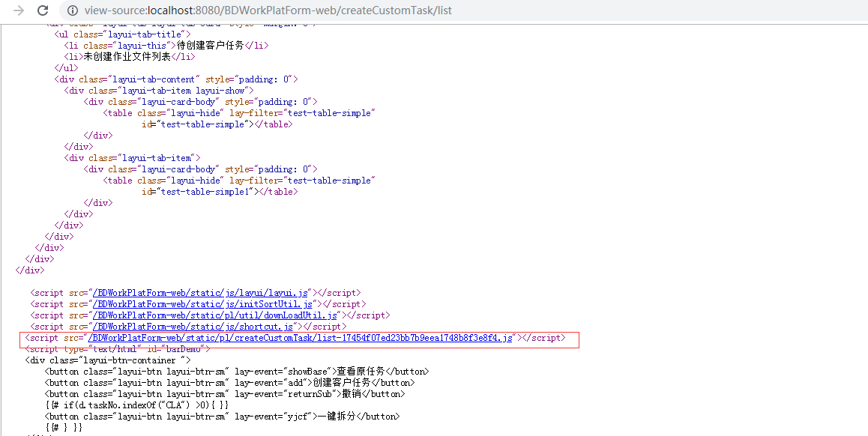Click the layui-btn-container div line
This screenshot has height=436, width=868.
108,360
